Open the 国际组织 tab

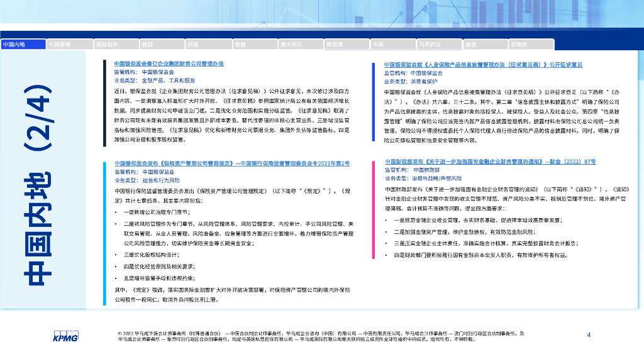pos(116,45)
